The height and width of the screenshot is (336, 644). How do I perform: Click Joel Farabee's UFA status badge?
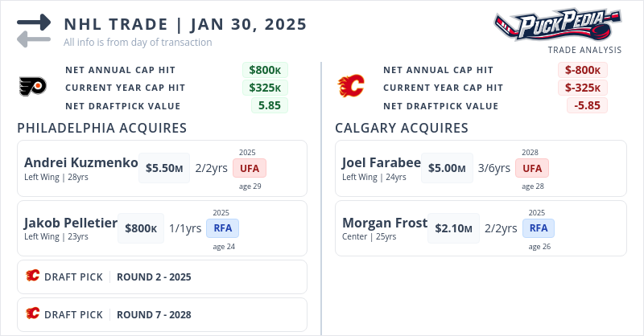[x=532, y=168]
